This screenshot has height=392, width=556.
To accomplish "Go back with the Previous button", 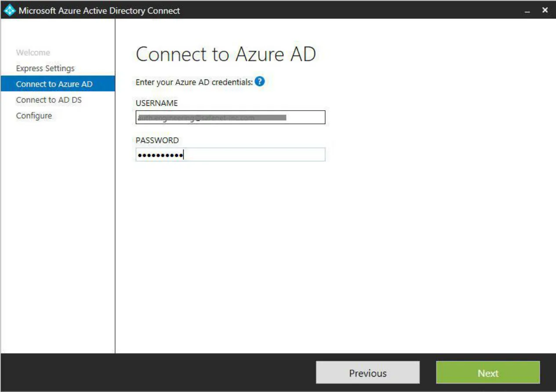I will point(368,373).
